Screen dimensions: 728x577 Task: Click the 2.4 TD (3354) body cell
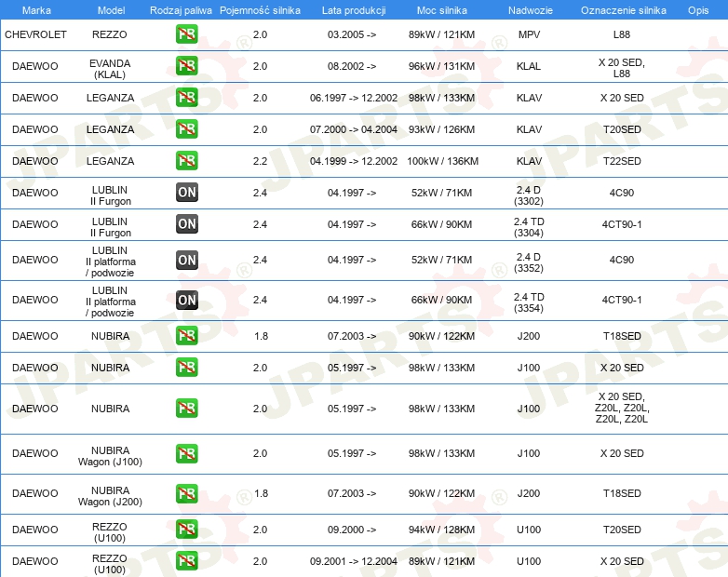pos(529,302)
